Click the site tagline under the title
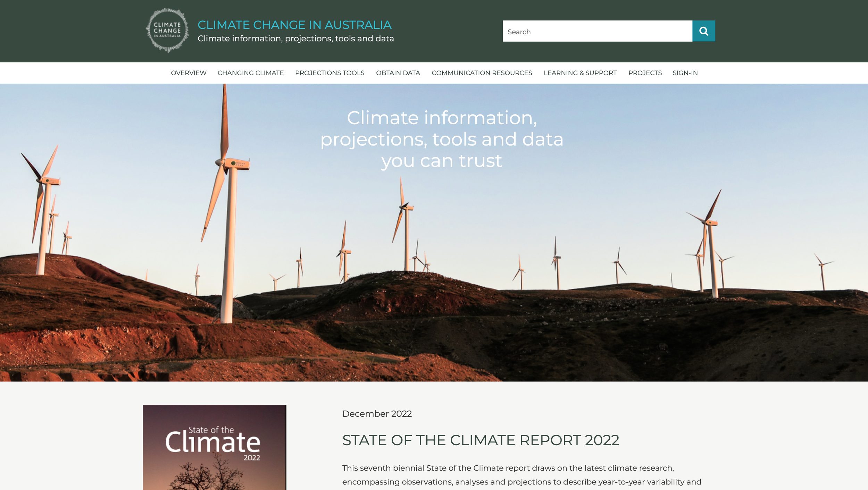This screenshot has width=868, height=490. [295, 39]
